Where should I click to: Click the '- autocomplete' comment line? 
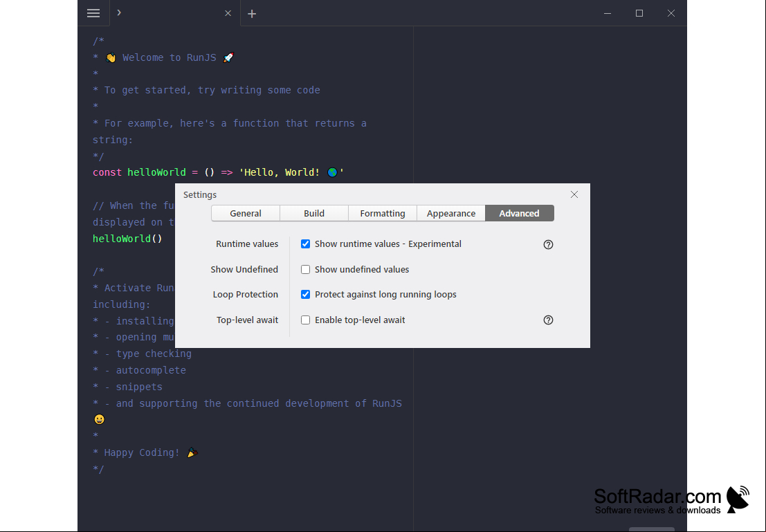coord(139,370)
